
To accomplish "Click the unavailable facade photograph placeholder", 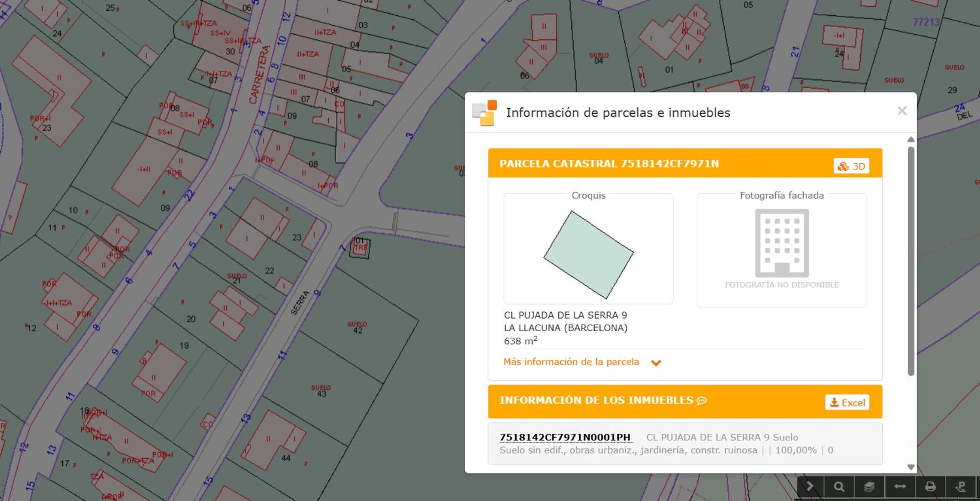I will pyautogui.click(x=781, y=249).
